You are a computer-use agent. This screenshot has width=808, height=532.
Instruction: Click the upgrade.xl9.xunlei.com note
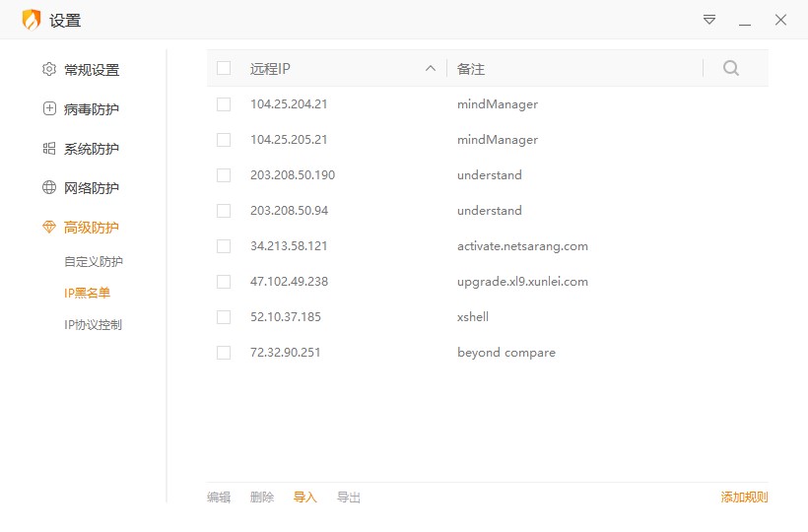522,282
